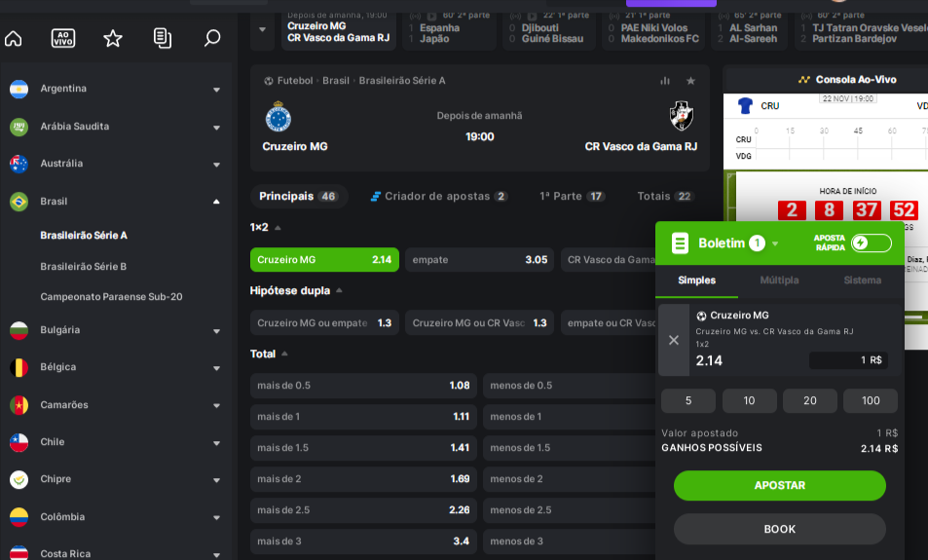Image resolution: width=928 pixels, height=560 pixels.
Task: Select the Arábia Saudita flag icon
Action: pyautogui.click(x=19, y=127)
